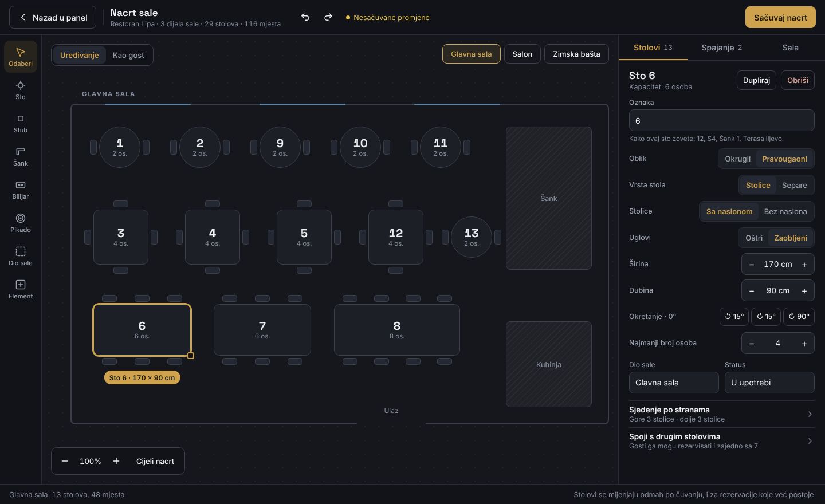Expand Spoji s drugim stolovima

pos(722,441)
